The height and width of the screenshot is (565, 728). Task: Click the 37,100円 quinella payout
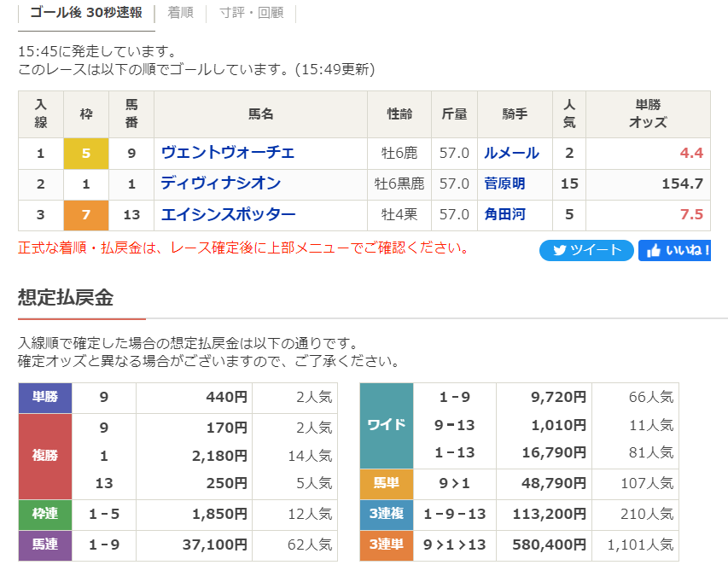214,545
